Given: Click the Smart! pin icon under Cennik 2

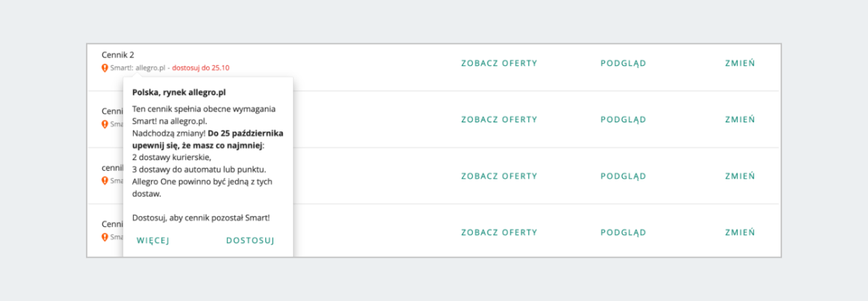Looking at the screenshot, I should pyautogui.click(x=105, y=68).
